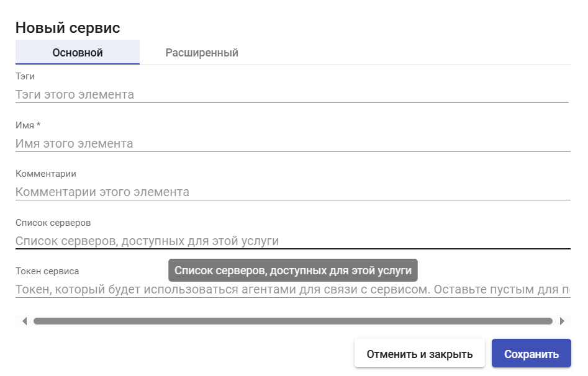Click into the Имя этого элемента field
Image resolution: width=588 pixels, height=376 pixels.
293,143
